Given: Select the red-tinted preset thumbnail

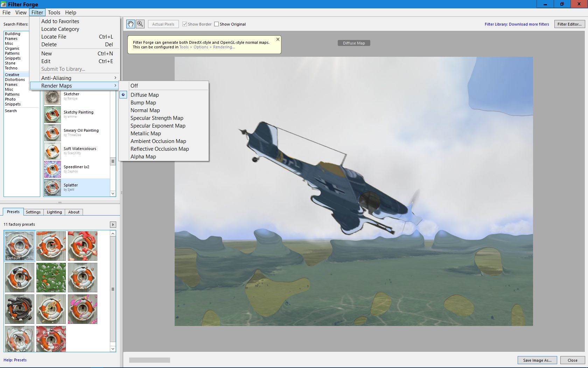Looking at the screenshot, I should tap(51, 339).
